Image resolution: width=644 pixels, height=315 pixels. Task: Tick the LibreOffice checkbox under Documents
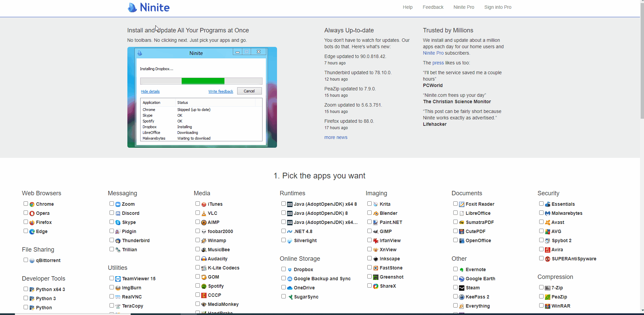point(455,213)
